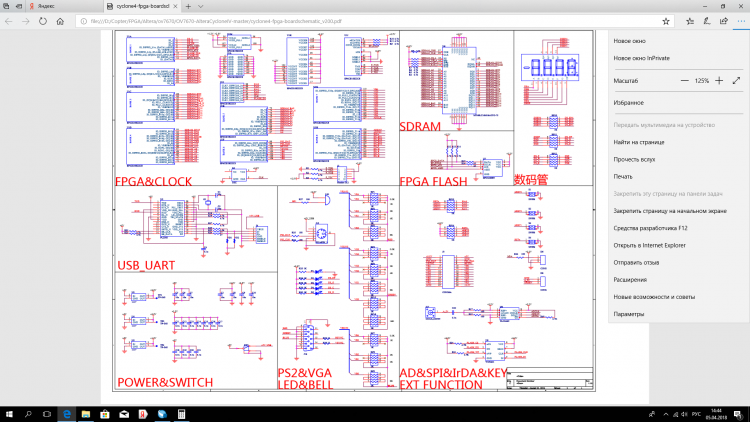Open a new tab with plus icon
This screenshot has height=422, width=750.
coord(188,6)
